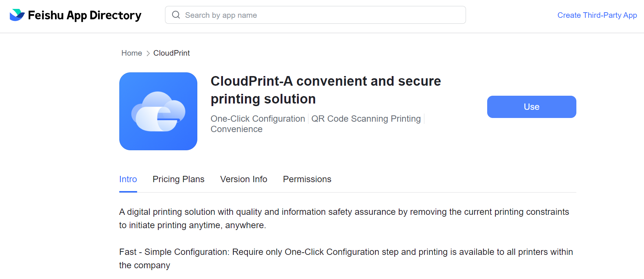The width and height of the screenshot is (644, 279).
Task: Select the Intro tab
Action: click(x=128, y=179)
